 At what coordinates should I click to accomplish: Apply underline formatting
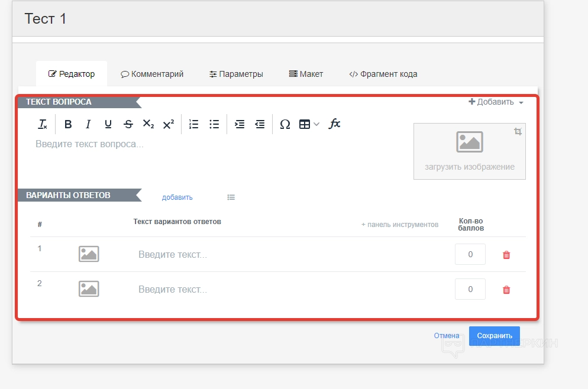tap(108, 124)
